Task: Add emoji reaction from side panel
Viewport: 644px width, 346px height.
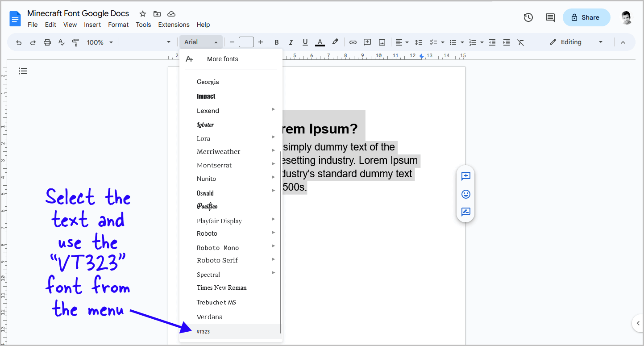Action: pyautogui.click(x=465, y=194)
